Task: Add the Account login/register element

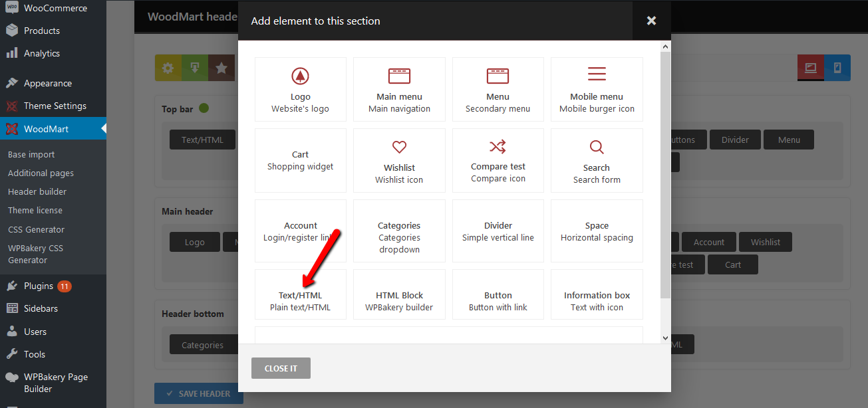Action: [x=301, y=231]
